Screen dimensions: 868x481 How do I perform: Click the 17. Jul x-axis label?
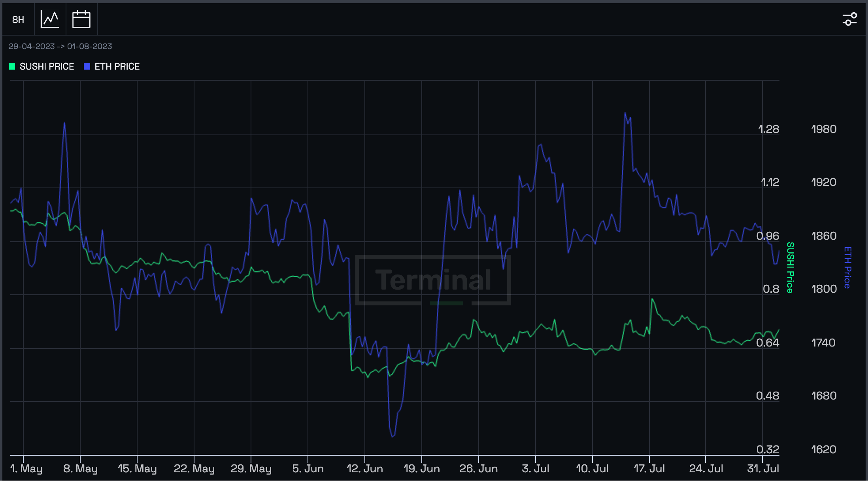[x=649, y=469]
